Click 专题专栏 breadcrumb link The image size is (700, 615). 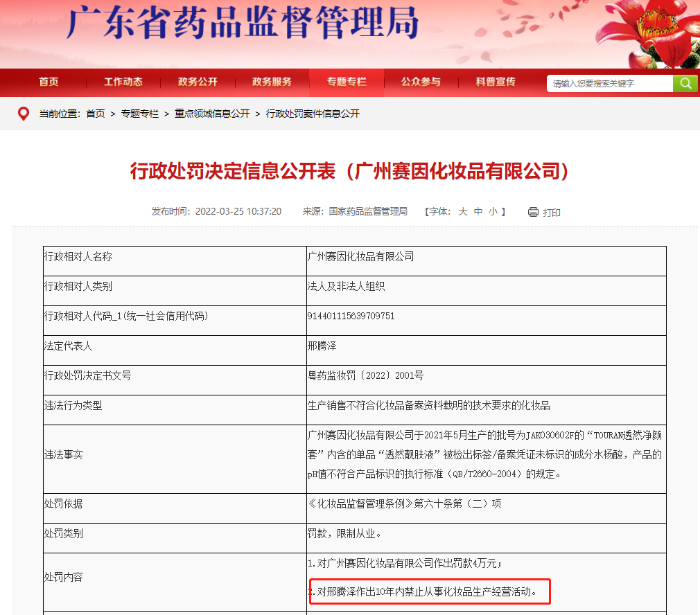pyautogui.click(x=140, y=114)
